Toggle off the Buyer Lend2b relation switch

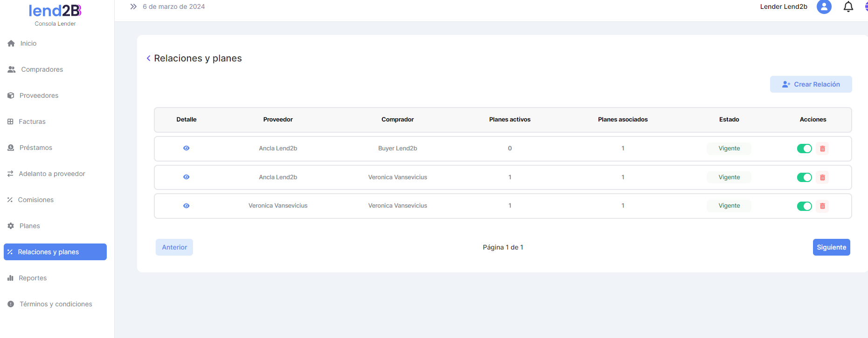click(x=804, y=149)
